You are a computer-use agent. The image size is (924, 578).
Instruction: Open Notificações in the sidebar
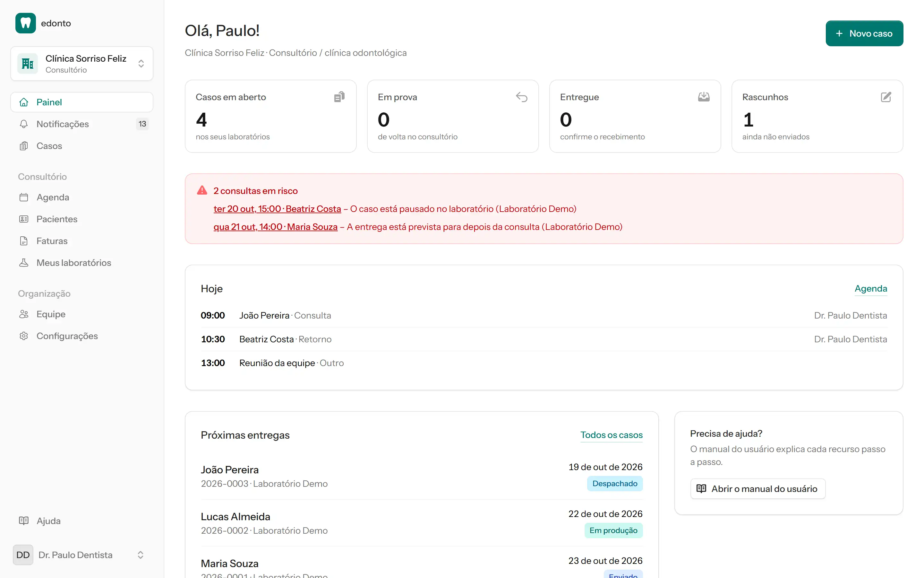82,124
